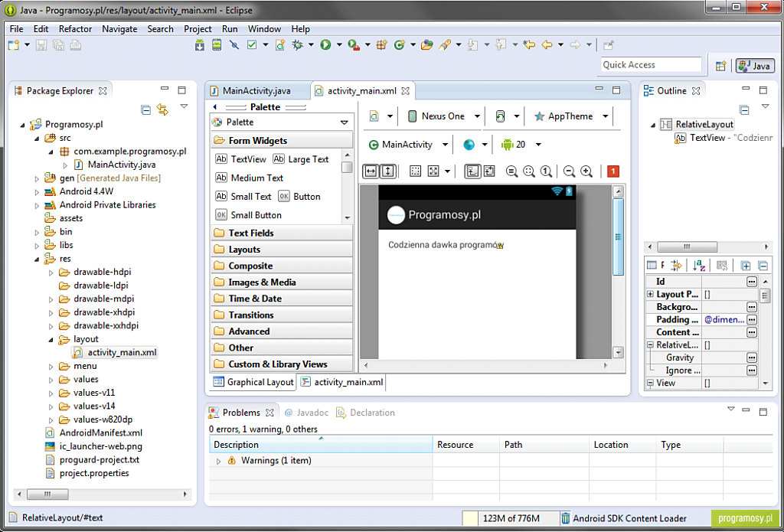Image resolution: width=784 pixels, height=532 pixels.
Task: Collapse all properties with the minus icon
Action: tap(763, 266)
